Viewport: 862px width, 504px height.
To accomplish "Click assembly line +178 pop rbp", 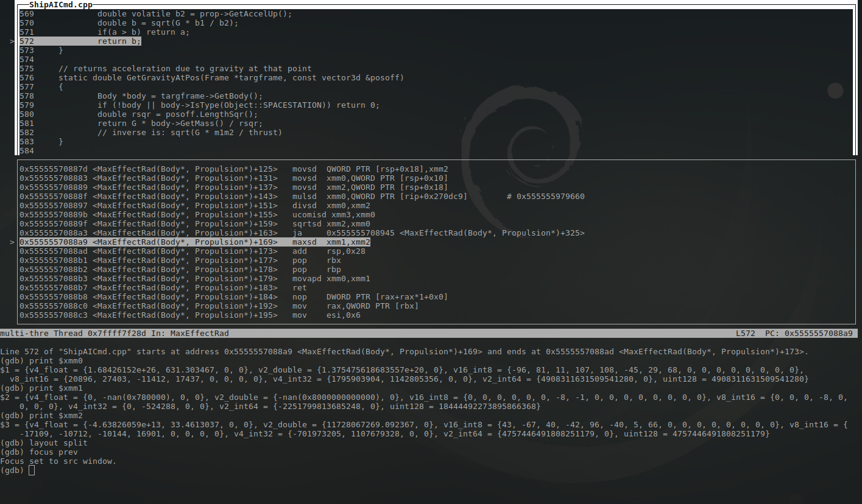I will 180,269.
